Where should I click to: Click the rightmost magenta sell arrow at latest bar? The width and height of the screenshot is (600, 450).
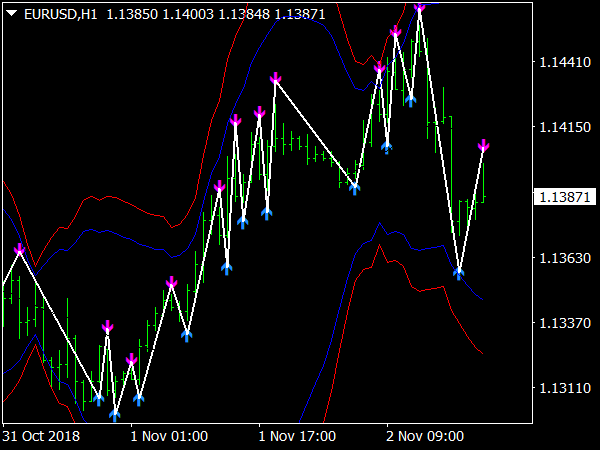[x=483, y=145]
